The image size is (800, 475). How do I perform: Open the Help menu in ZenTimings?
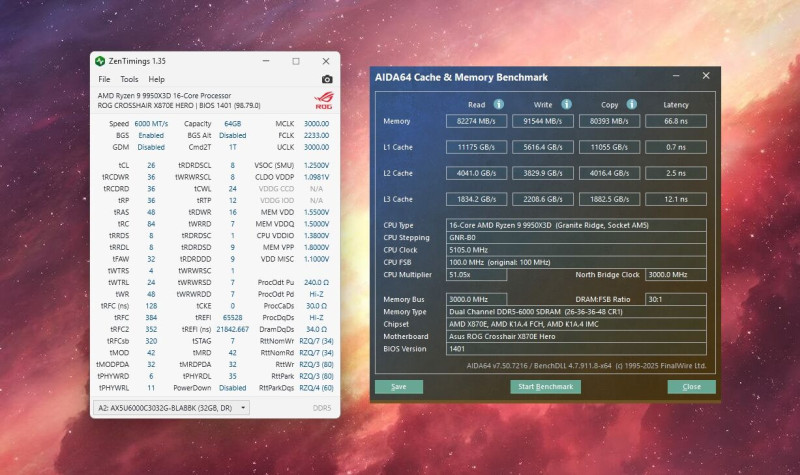tap(156, 79)
